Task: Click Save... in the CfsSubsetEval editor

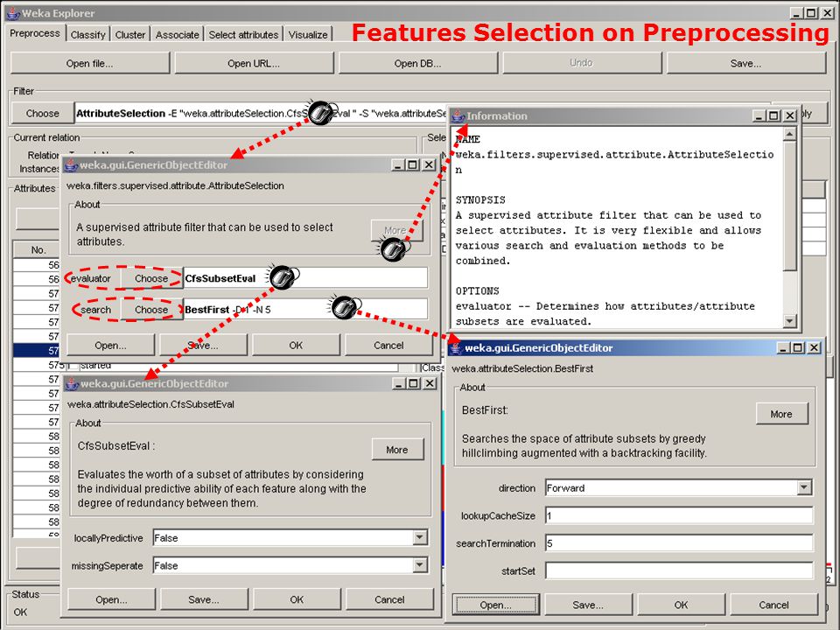Action: (204, 599)
